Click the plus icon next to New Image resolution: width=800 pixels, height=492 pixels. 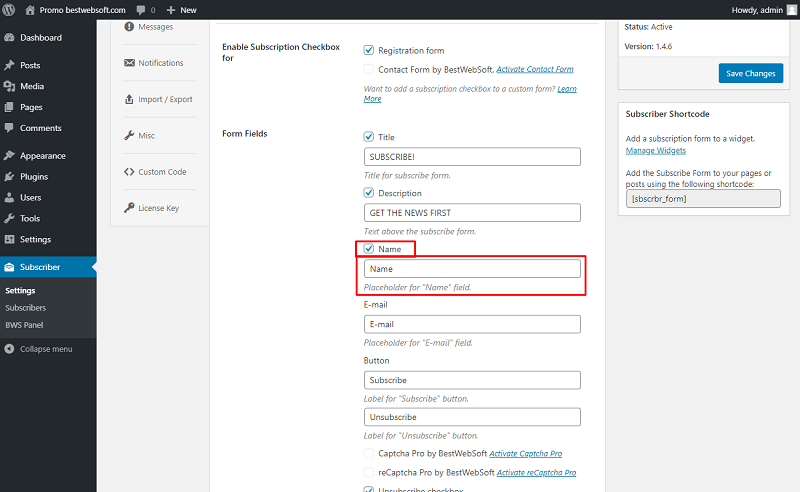[x=171, y=10]
